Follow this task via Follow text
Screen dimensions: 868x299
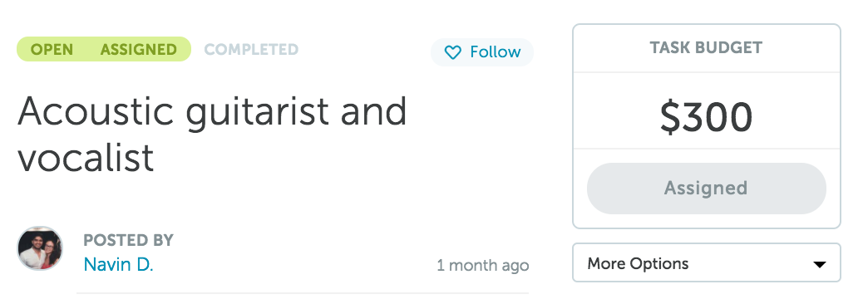coord(496,52)
